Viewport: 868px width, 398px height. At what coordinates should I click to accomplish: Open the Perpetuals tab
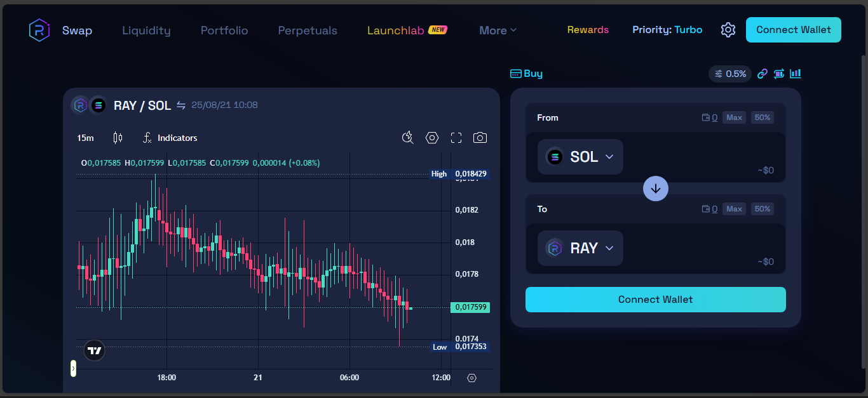pyautogui.click(x=308, y=30)
